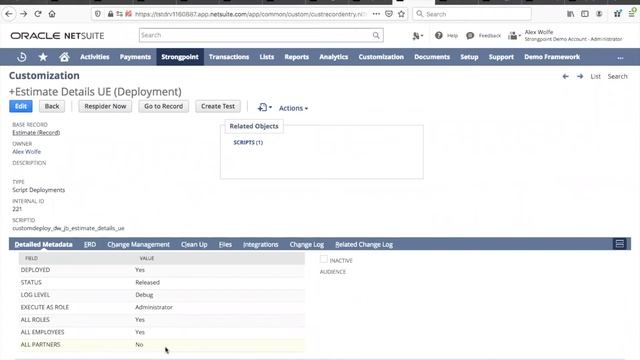
Task: Click the browser back arrow
Action: tap(9, 14)
